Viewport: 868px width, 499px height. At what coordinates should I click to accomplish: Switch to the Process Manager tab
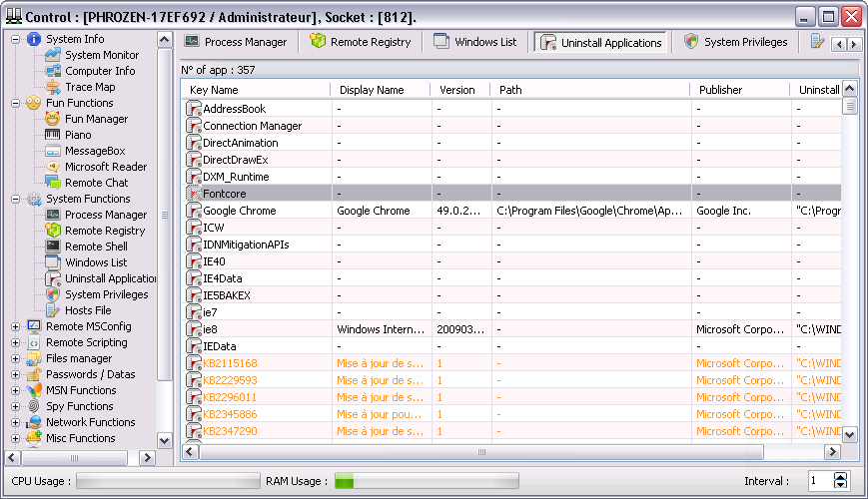point(236,42)
